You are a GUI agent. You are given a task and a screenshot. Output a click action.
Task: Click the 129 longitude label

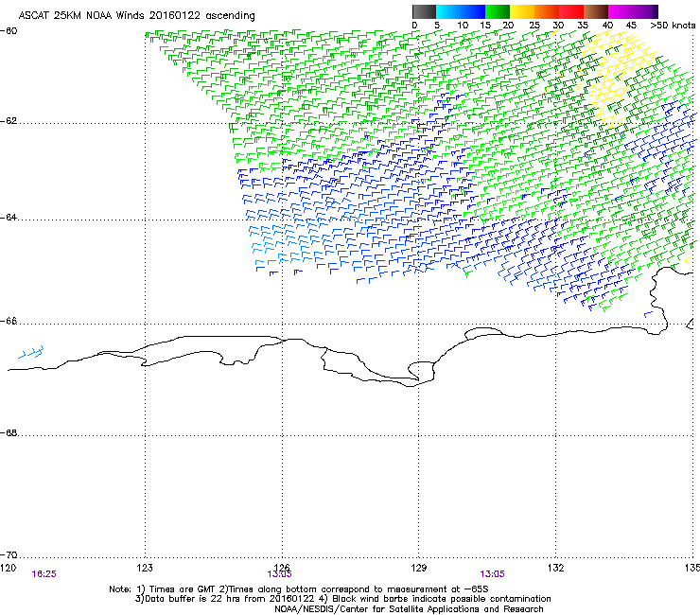(x=419, y=568)
